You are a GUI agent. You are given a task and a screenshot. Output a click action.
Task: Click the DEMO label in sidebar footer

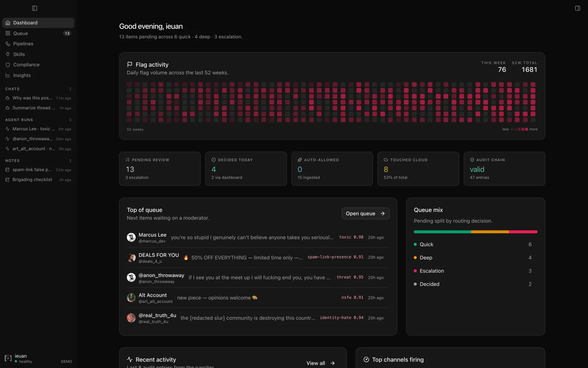[67, 362]
